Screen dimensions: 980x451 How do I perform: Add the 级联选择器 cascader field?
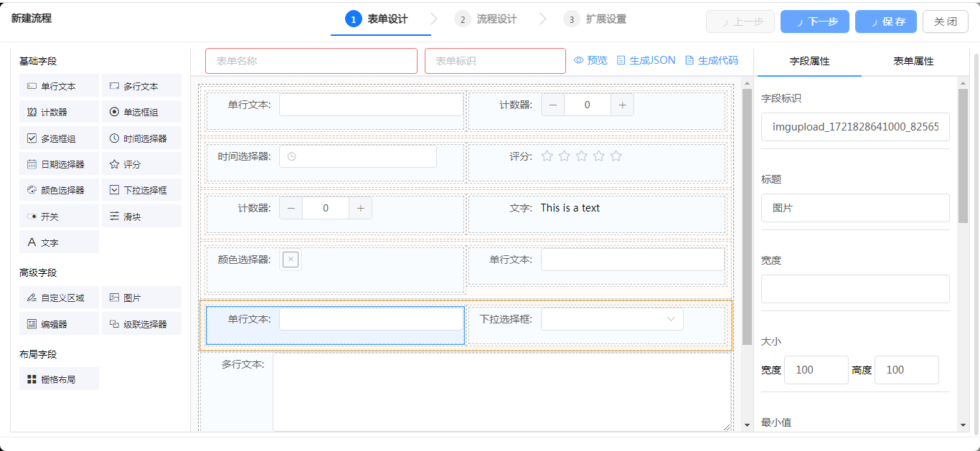[x=141, y=324]
